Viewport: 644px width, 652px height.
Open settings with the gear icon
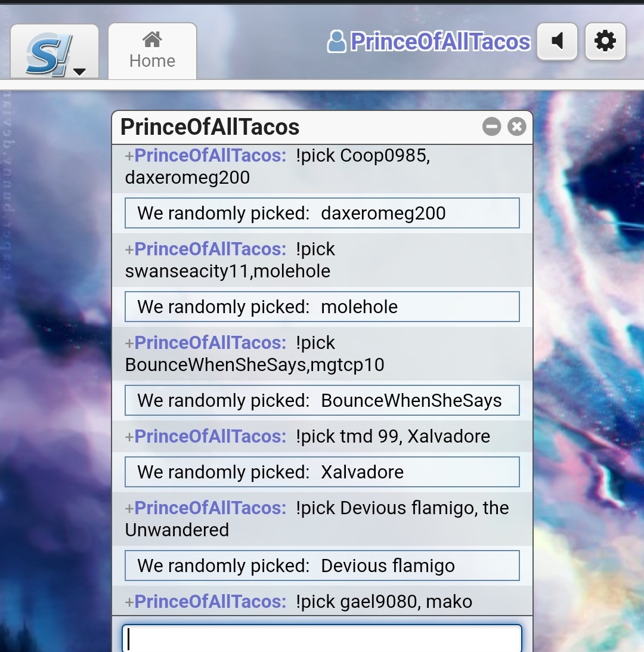(x=605, y=41)
